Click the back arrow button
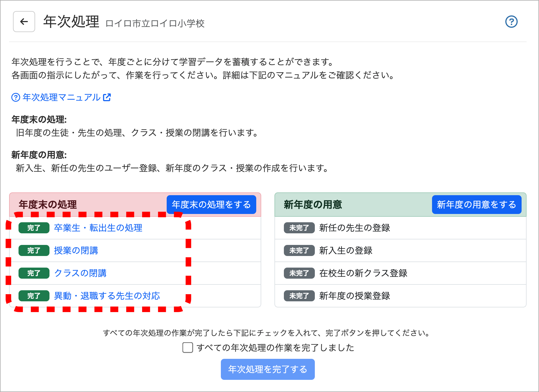Viewport: 539px width, 392px height. pos(24,22)
